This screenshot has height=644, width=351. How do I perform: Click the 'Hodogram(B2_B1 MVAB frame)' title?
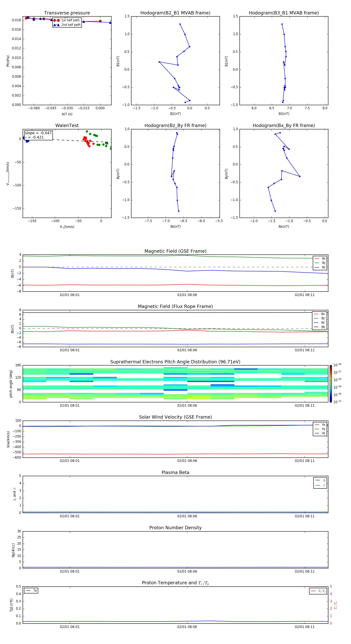175,13
